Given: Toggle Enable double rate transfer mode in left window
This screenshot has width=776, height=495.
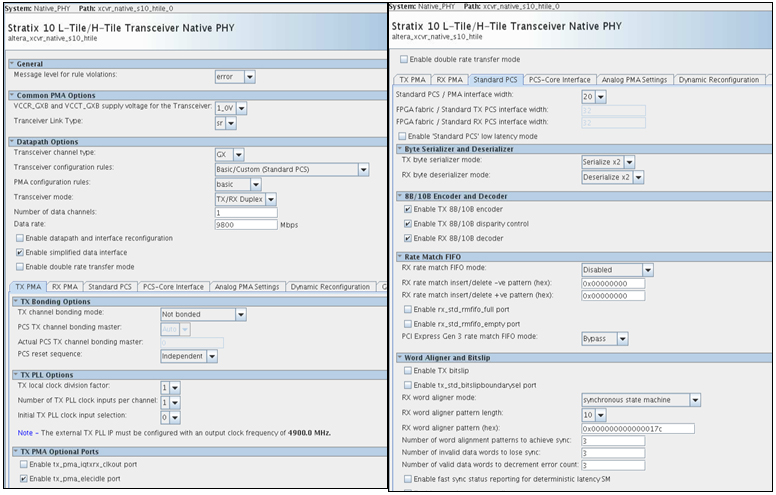Looking at the screenshot, I should [20, 267].
